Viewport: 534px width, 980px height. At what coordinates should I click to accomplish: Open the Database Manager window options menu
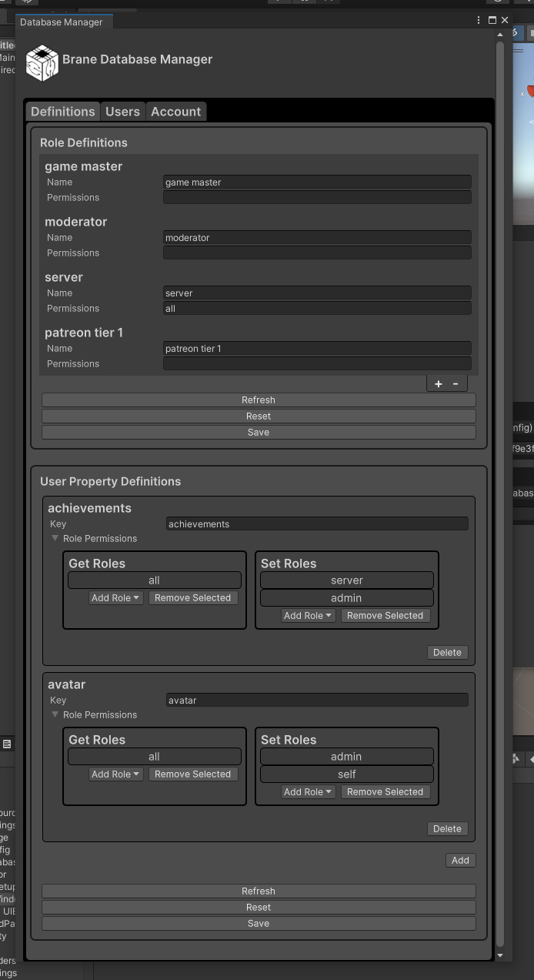click(x=479, y=21)
